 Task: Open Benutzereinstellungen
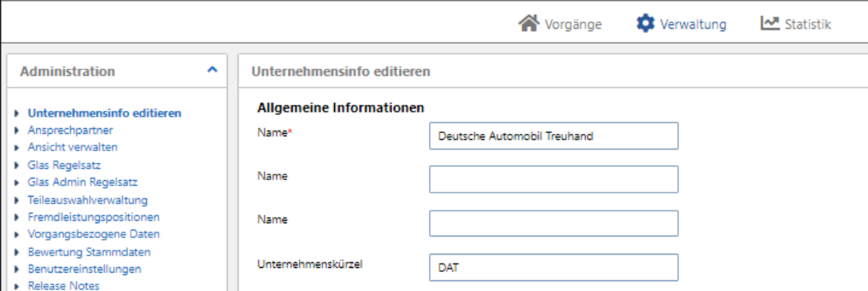point(85,269)
